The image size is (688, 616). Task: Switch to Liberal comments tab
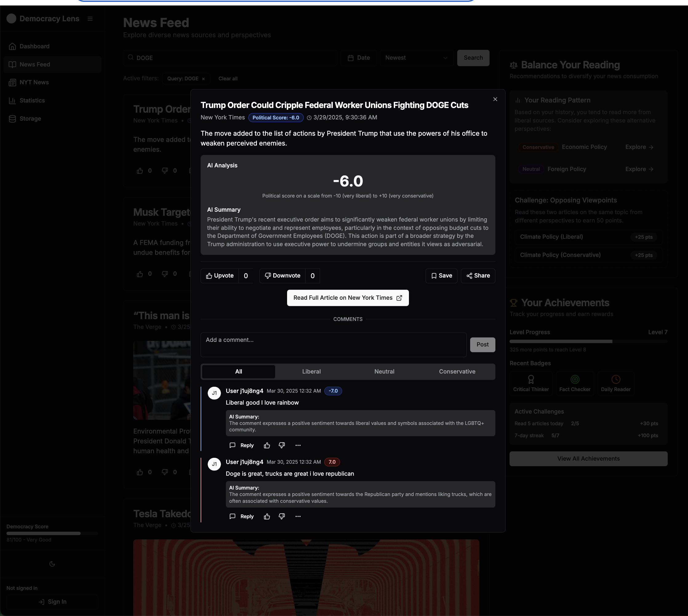point(311,372)
